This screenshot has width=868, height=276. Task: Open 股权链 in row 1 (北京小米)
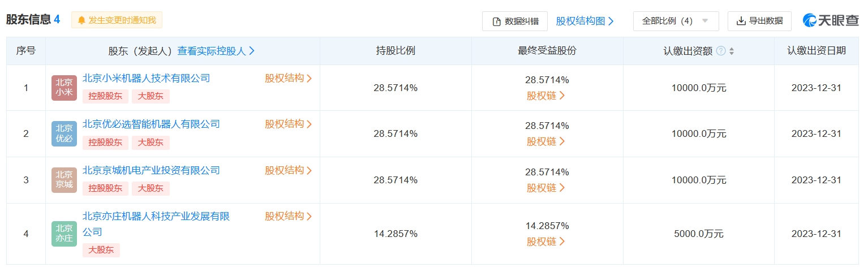[x=546, y=96]
